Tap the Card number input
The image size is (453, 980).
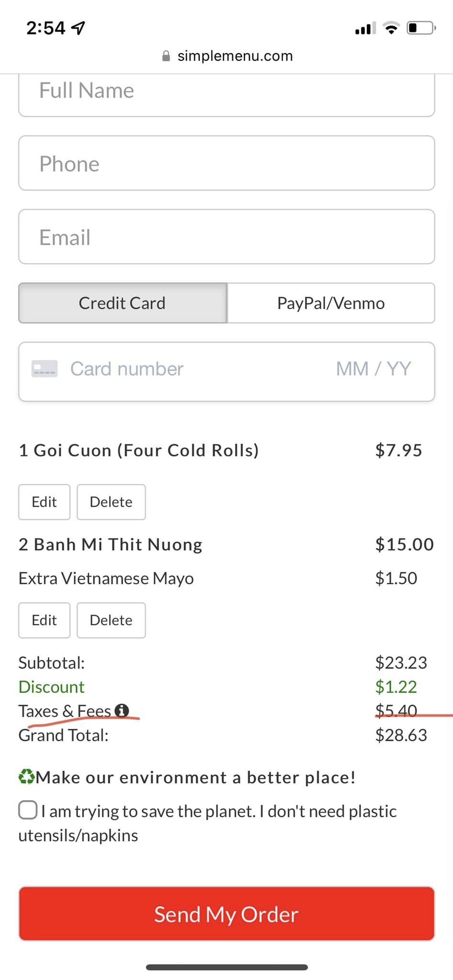coord(192,369)
